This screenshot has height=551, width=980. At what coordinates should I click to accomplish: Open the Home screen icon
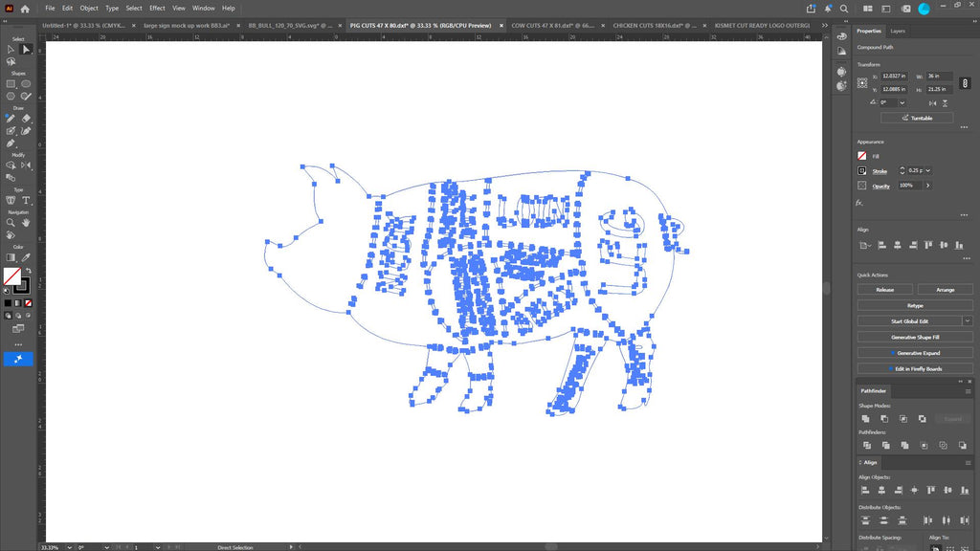[25, 9]
